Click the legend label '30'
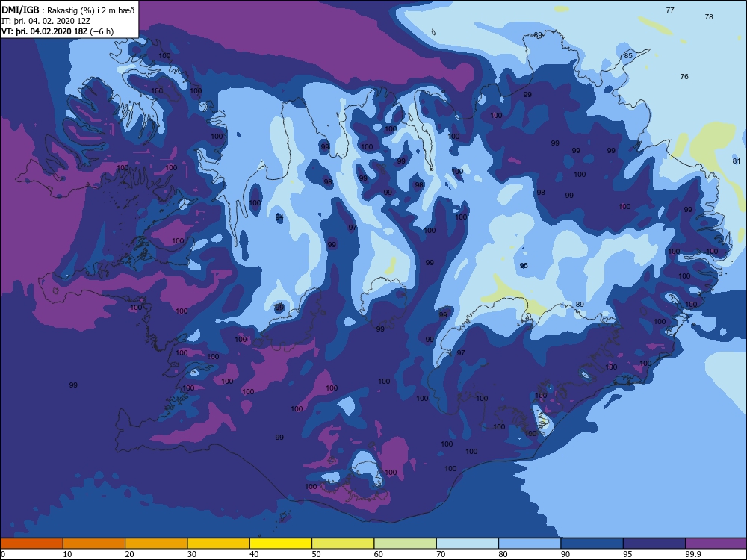The width and height of the screenshot is (747, 560). [192, 554]
